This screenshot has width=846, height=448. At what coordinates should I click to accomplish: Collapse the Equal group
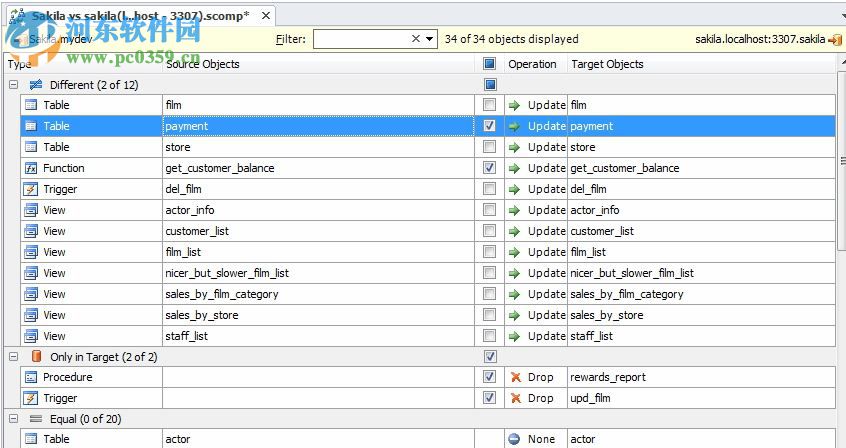(14, 419)
